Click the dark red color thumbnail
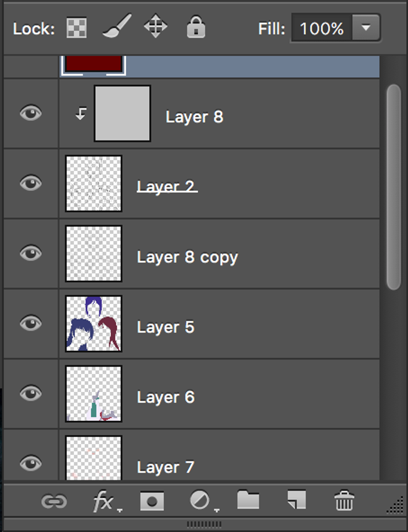The height and width of the screenshot is (532, 408). [x=94, y=64]
